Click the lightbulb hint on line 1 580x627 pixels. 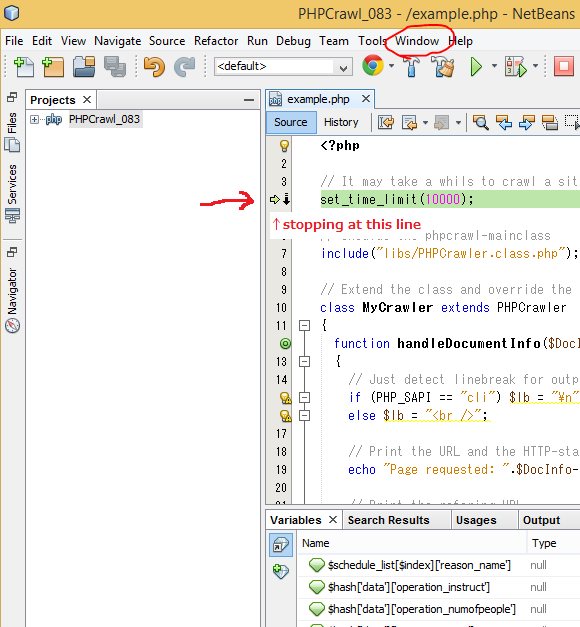click(x=284, y=146)
